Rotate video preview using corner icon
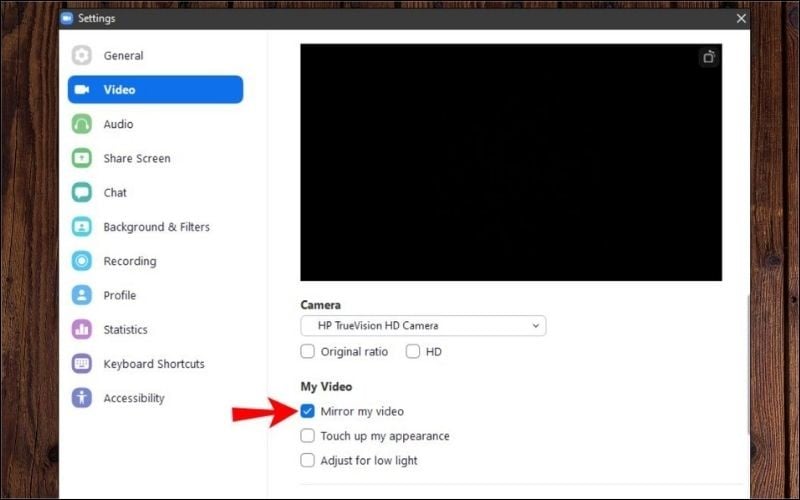Viewport: 800px width, 500px height. pyautogui.click(x=708, y=57)
